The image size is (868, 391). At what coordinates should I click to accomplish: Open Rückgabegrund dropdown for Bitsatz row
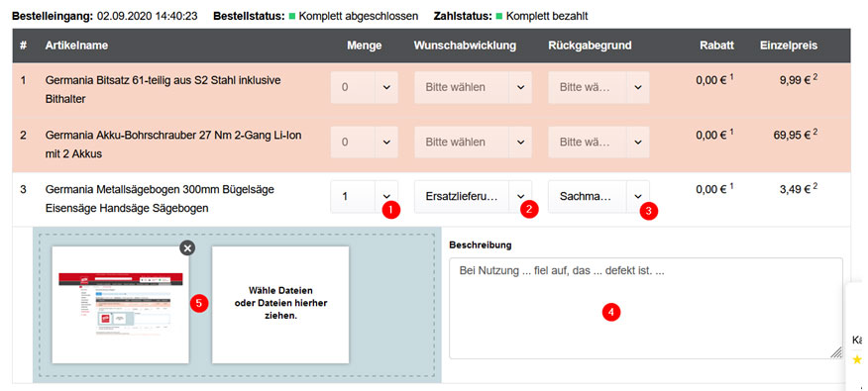(598, 87)
